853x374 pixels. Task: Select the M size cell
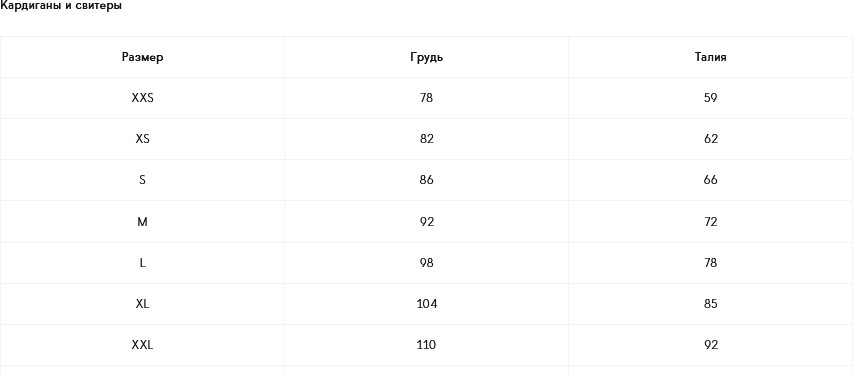click(x=143, y=222)
